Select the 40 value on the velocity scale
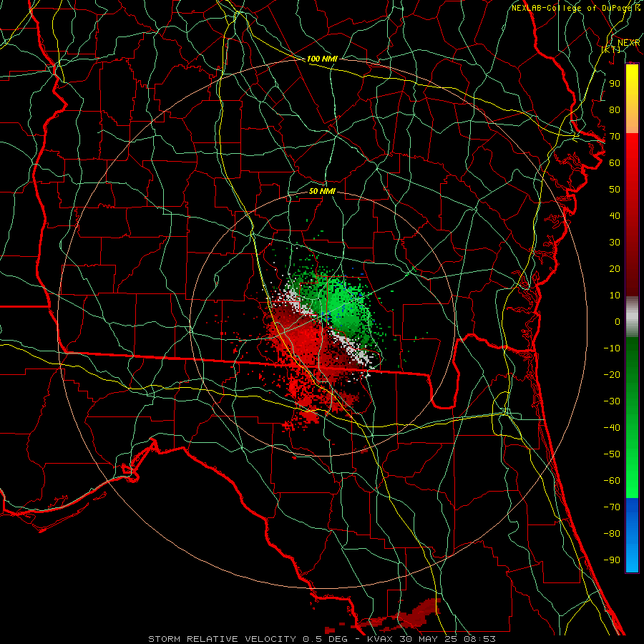The image size is (644, 644). coord(615,215)
